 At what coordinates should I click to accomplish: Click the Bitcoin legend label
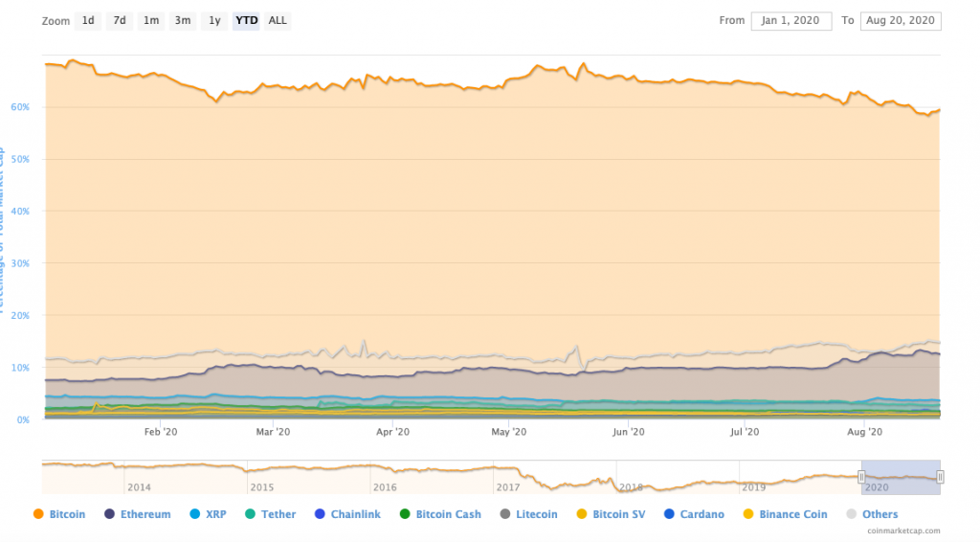(68, 514)
